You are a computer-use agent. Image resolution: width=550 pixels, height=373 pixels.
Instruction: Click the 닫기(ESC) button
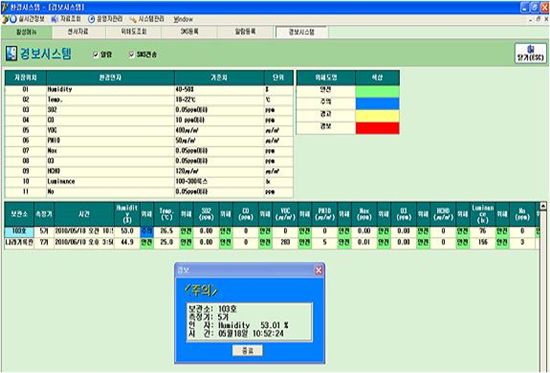(531, 53)
